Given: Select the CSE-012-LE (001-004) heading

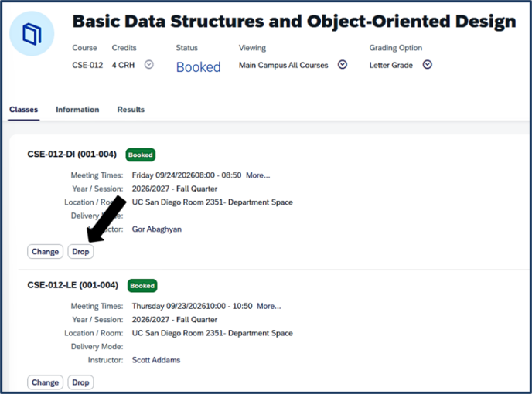Looking at the screenshot, I should click(x=73, y=285).
